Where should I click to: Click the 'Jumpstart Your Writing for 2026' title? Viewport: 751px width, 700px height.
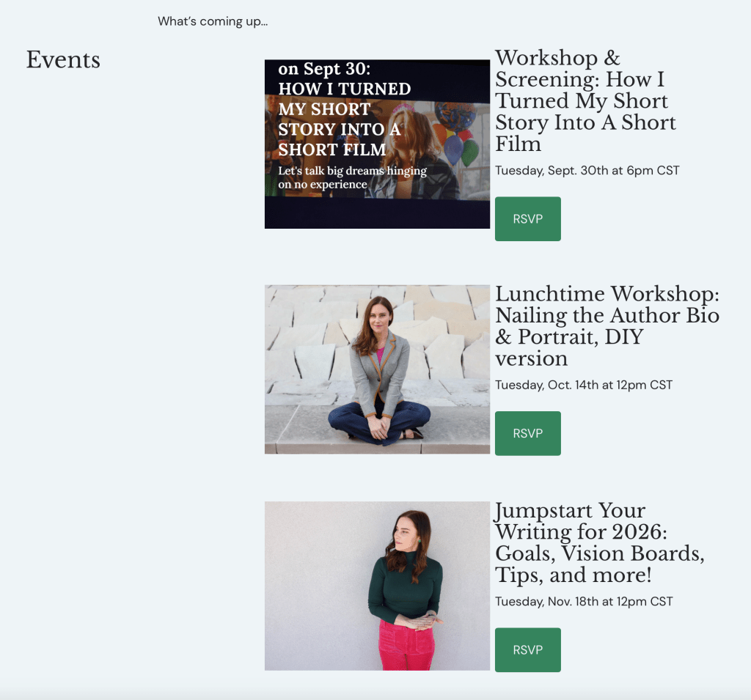pyautogui.click(x=599, y=542)
